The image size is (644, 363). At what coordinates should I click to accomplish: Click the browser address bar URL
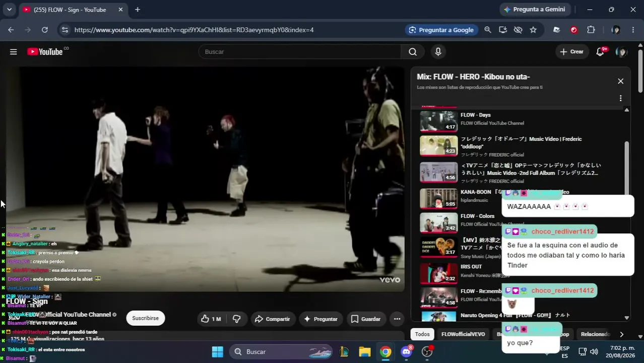[x=194, y=30]
